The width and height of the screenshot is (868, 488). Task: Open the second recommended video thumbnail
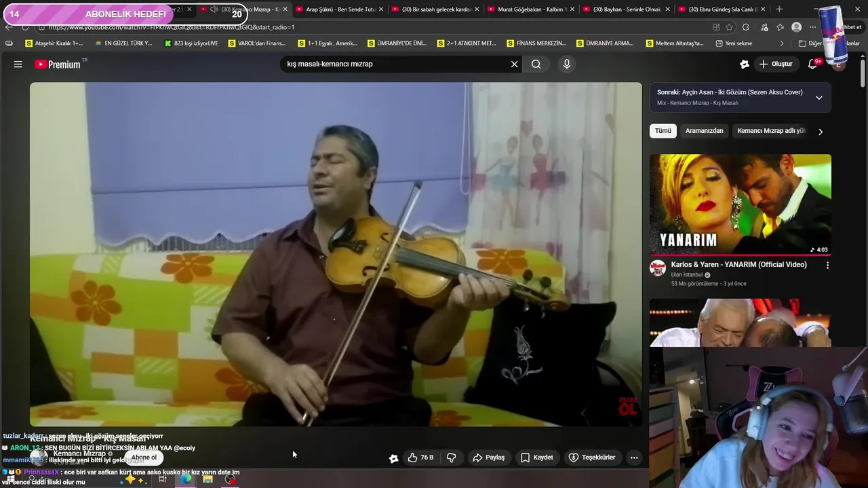coord(740,323)
